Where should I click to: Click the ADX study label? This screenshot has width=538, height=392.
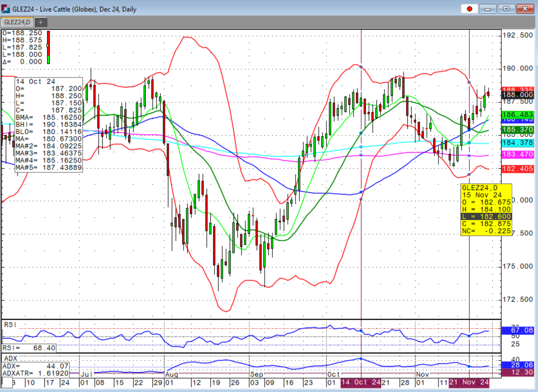coord(11,358)
